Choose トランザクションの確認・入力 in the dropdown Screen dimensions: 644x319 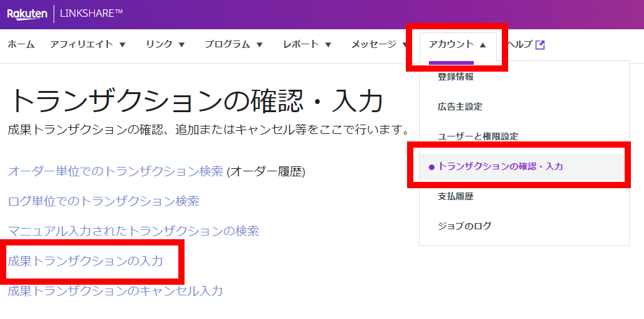(500, 166)
